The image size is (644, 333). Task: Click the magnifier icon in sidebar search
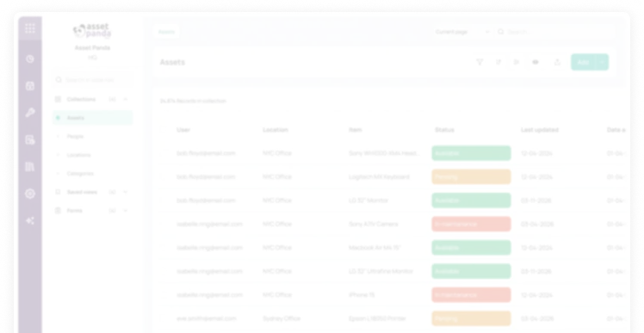coord(59,80)
